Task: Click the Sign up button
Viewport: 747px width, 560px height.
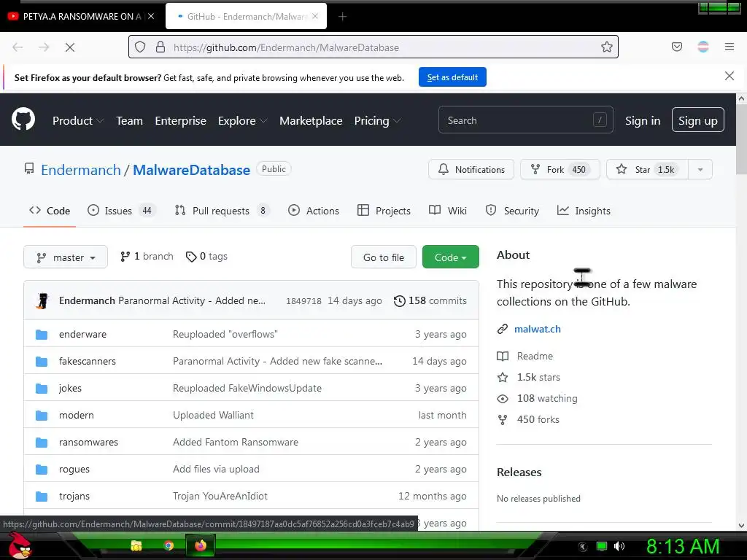Action: [x=697, y=120]
